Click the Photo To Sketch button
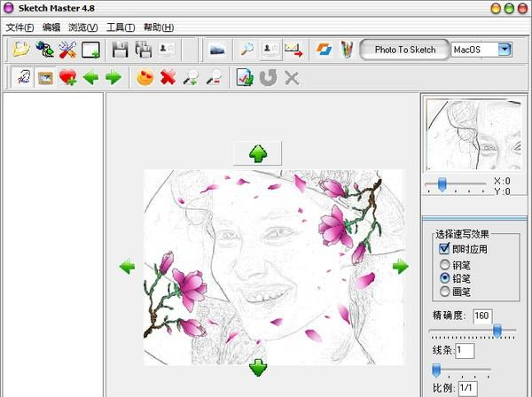532x397 pixels. (405, 50)
